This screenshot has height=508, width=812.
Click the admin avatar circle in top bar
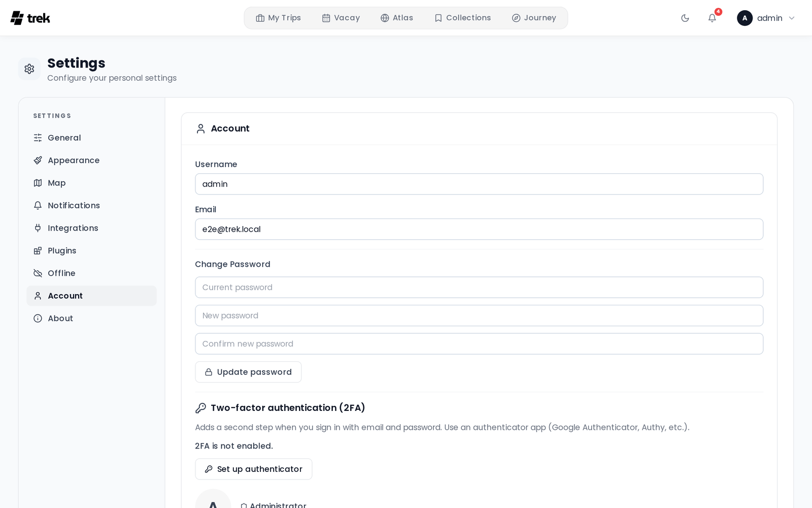tap(745, 18)
